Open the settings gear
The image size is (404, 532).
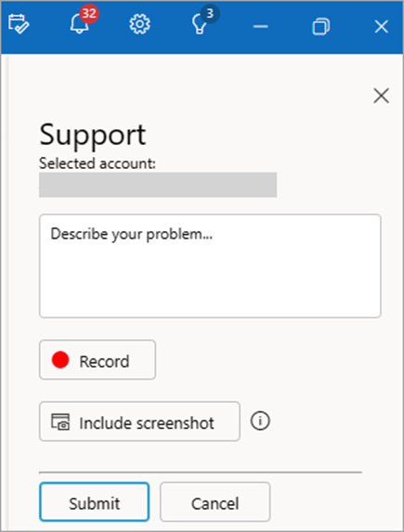(139, 24)
